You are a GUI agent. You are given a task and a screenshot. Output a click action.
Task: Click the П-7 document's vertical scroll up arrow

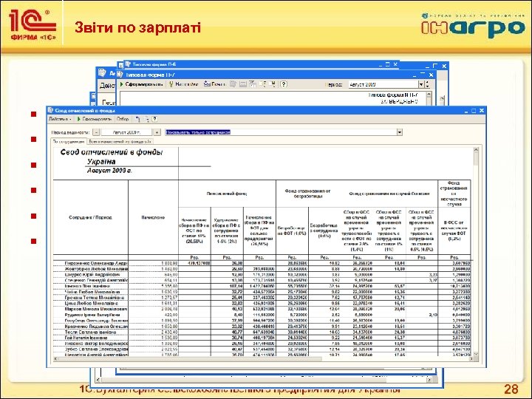pos(429,95)
